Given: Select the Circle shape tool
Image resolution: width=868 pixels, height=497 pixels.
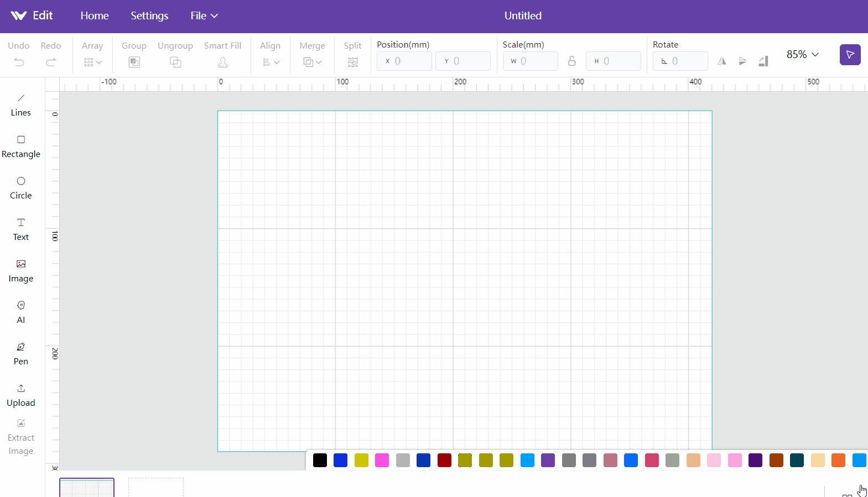Looking at the screenshot, I should (21, 188).
